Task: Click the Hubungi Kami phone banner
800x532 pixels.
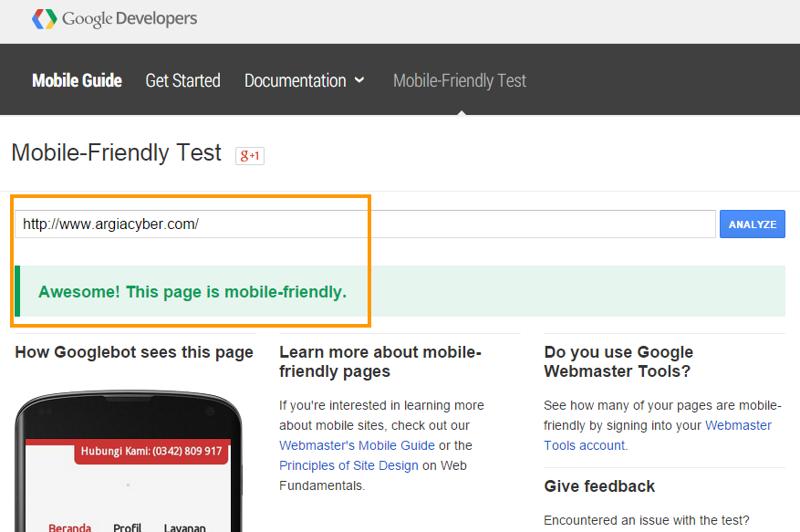Action: coord(151,451)
